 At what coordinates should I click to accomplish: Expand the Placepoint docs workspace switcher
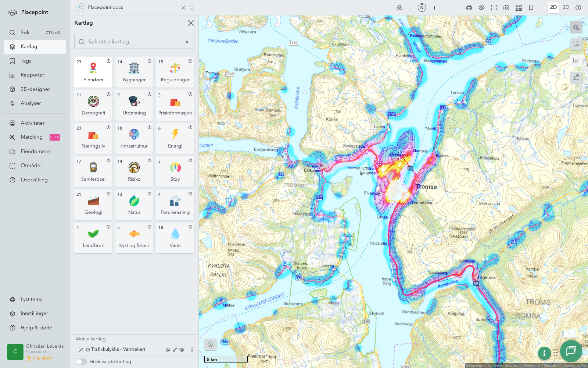click(x=192, y=7)
